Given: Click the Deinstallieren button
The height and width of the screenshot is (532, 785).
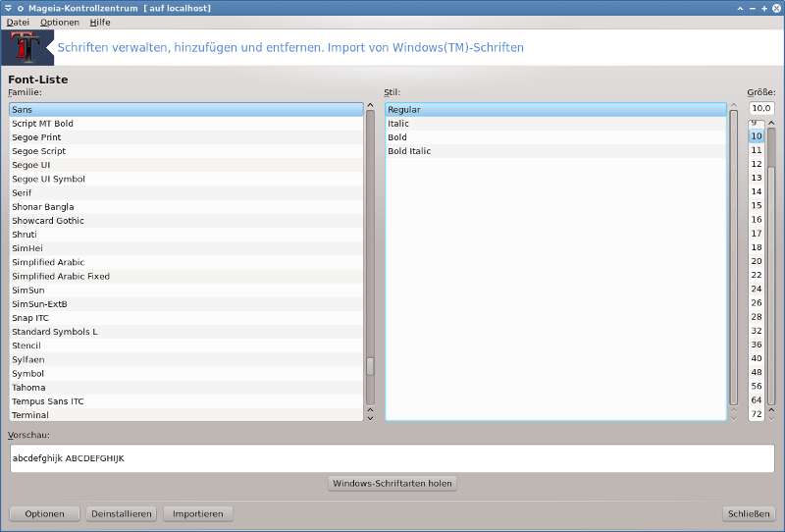Looking at the screenshot, I should [x=121, y=514].
